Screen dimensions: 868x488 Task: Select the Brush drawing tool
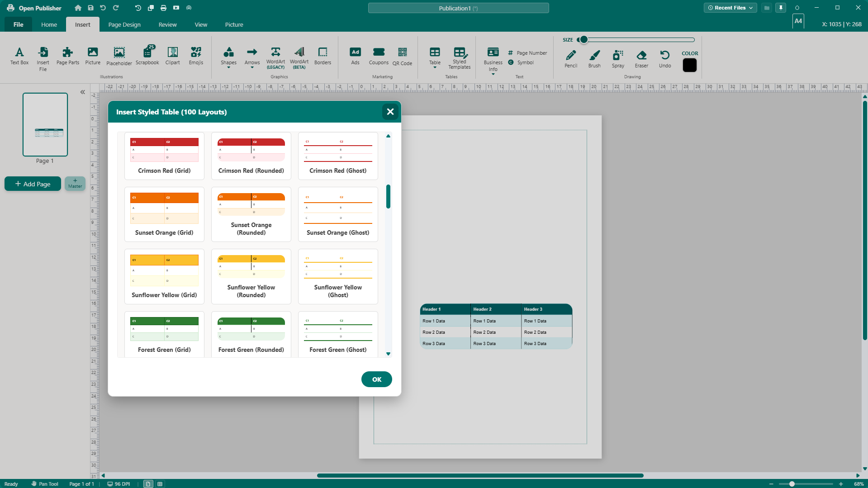pos(594,59)
